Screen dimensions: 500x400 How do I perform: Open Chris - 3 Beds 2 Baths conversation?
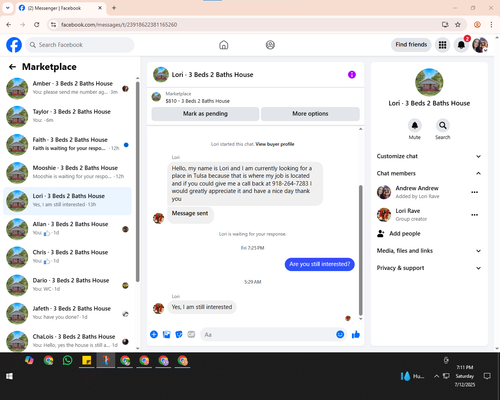click(67, 257)
